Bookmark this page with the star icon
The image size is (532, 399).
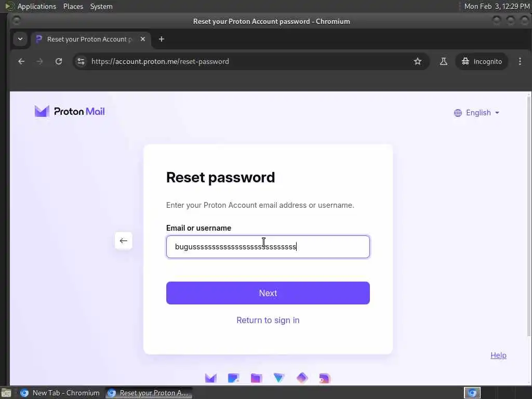pyautogui.click(x=418, y=61)
